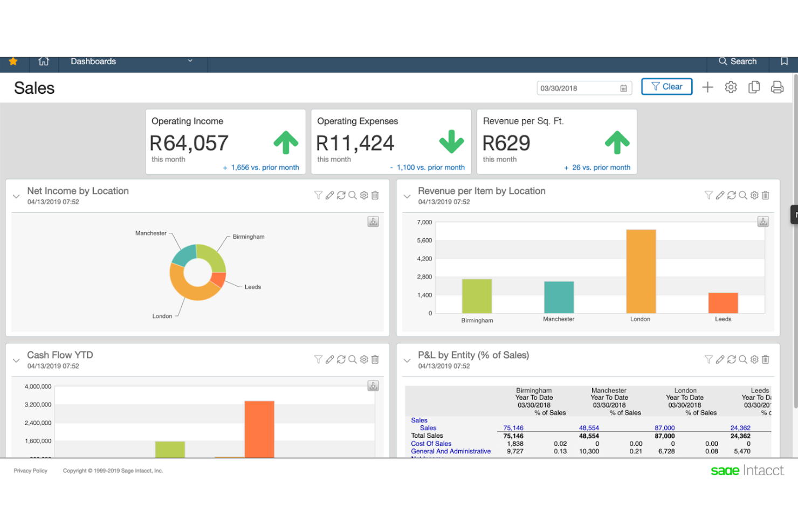
Task: Collapse the P&L by Entity section
Action: click(x=407, y=361)
